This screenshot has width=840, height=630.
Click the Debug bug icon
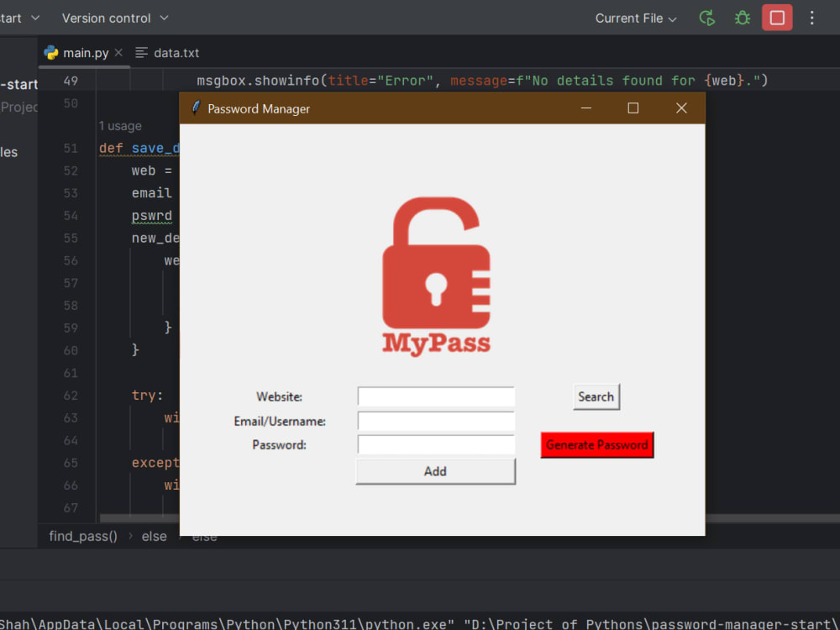742,18
